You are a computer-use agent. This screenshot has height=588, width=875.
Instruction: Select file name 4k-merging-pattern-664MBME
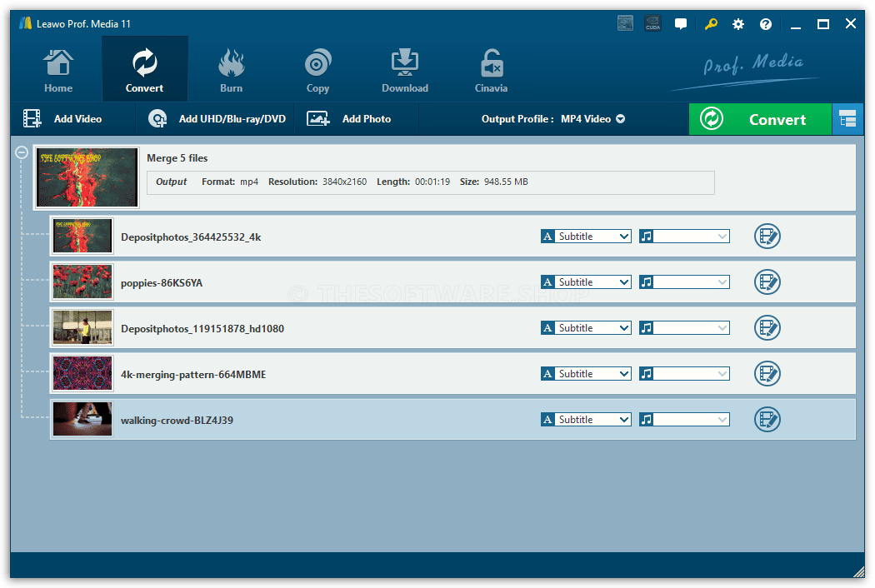(193, 374)
